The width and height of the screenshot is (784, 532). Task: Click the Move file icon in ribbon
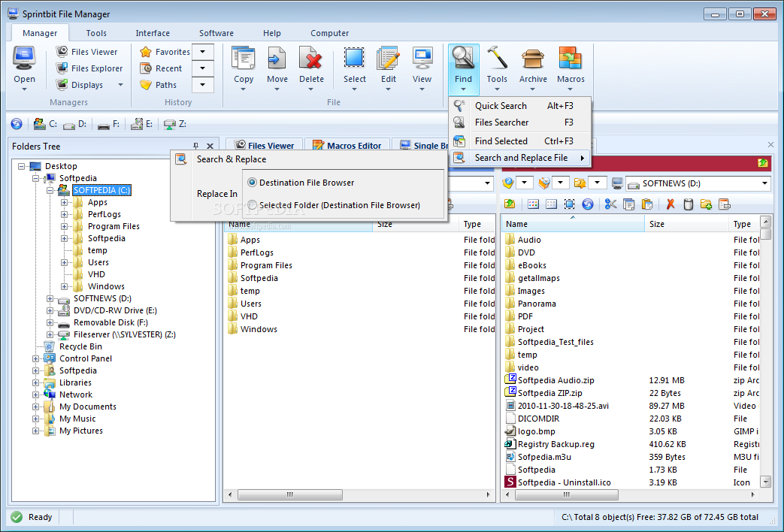click(x=277, y=59)
